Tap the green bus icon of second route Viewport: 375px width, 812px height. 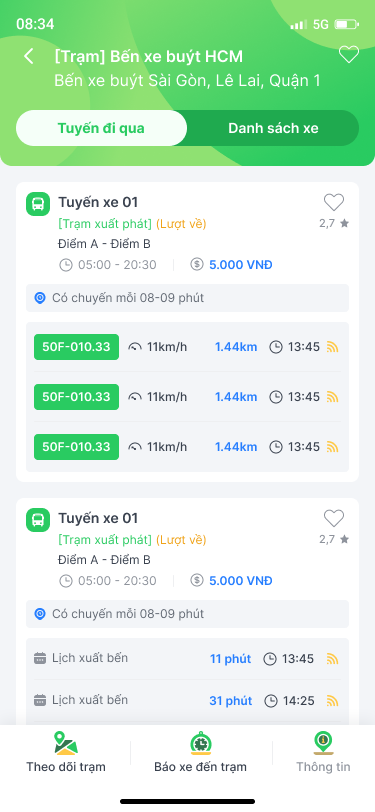pos(38,520)
